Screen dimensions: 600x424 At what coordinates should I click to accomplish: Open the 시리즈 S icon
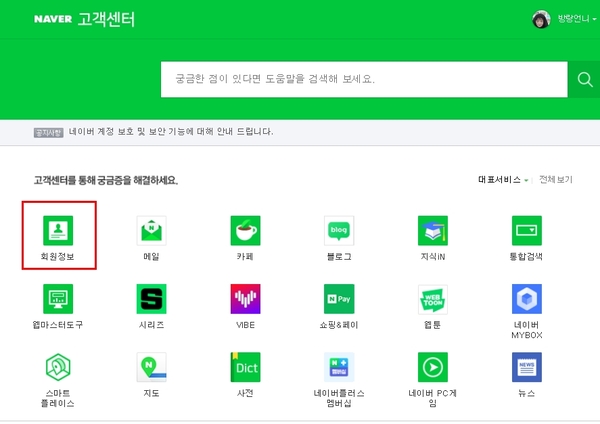[x=152, y=299]
